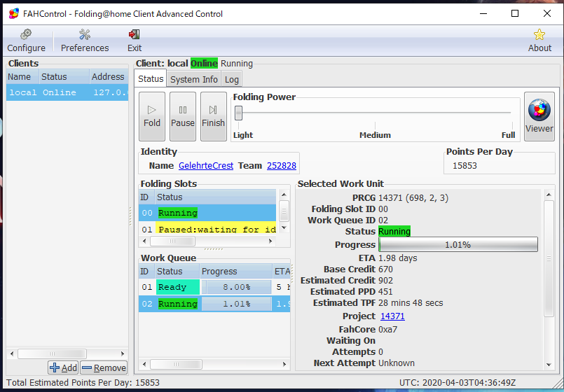Click the GelehrteCrest name link
Image resolution: width=564 pixels, height=392 pixels.
206,166
